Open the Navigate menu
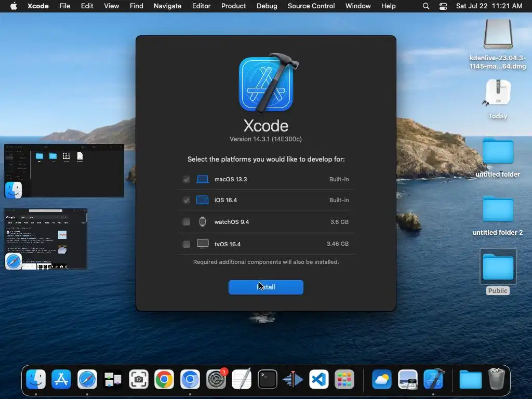This screenshot has width=532, height=399. [x=168, y=6]
